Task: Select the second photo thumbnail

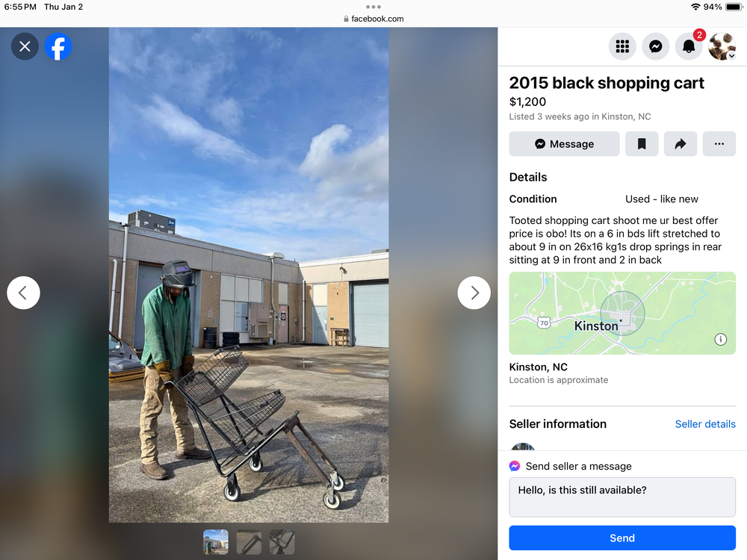Action: point(249,542)
